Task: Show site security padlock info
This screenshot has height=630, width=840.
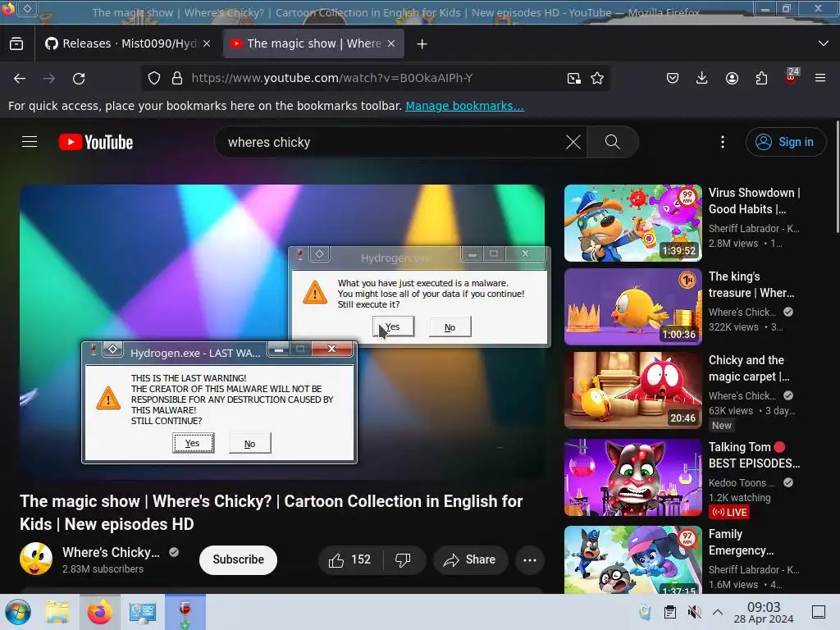Action: point(177,78)
